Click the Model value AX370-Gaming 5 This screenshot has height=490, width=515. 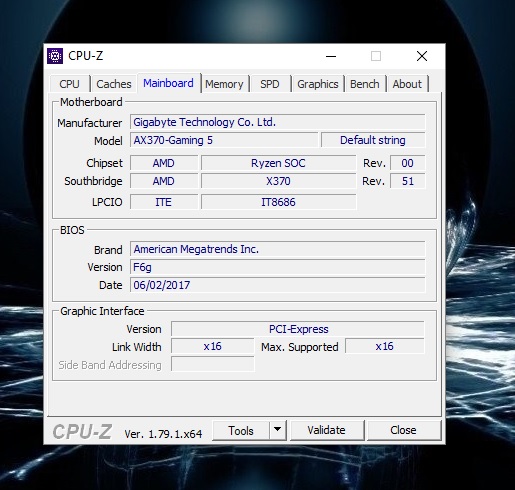click(x=224, y=140)
